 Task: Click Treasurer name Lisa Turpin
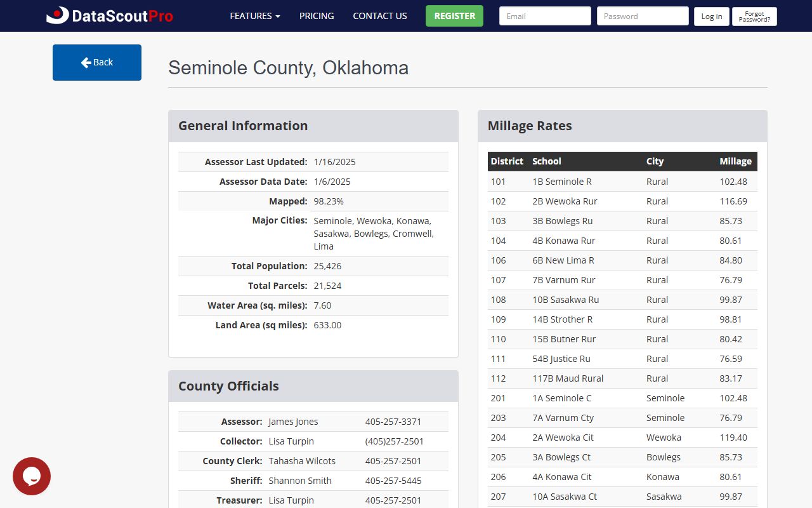291,500
